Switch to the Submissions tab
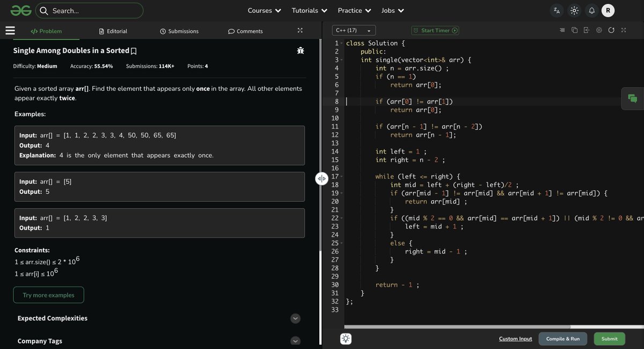This screenshot has width=644, height=349. 179,31
